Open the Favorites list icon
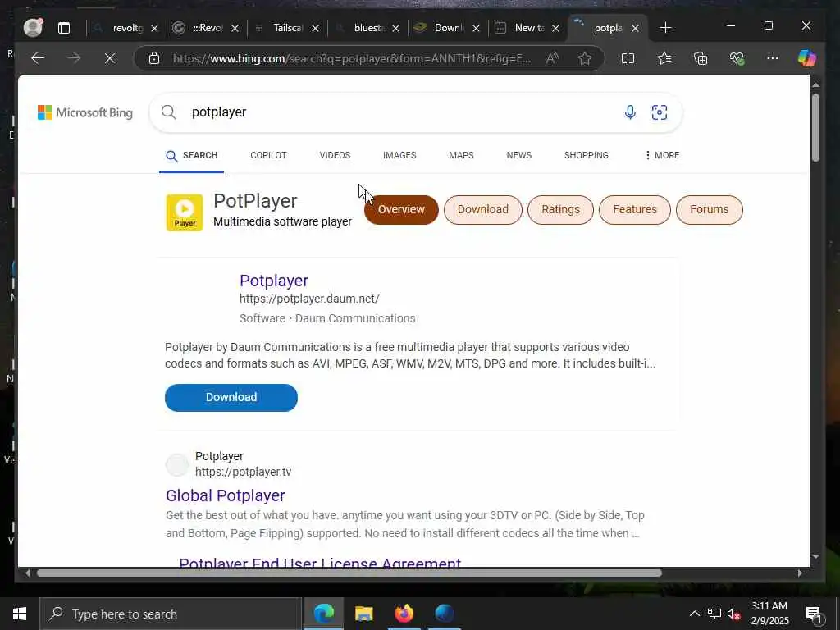This screenshot has height=630, width=840. pyautogui.click(x=664, y=58)
